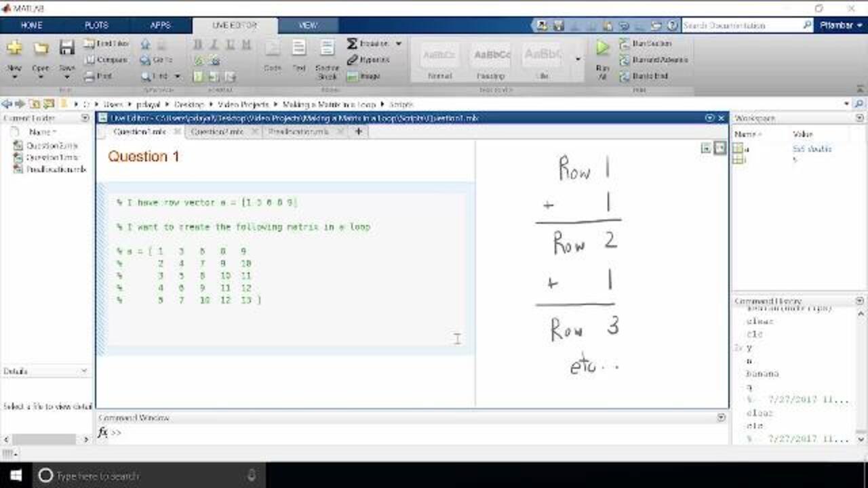Screen dimensions: 868x488
Task: Expand the Equation dropdown arrow
Action: (x=398, y=43)
